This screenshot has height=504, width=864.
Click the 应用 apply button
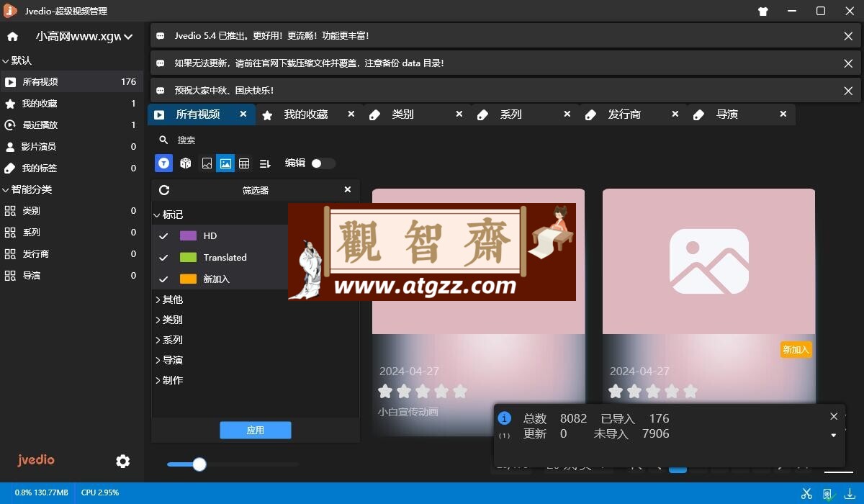click(256, 430)
